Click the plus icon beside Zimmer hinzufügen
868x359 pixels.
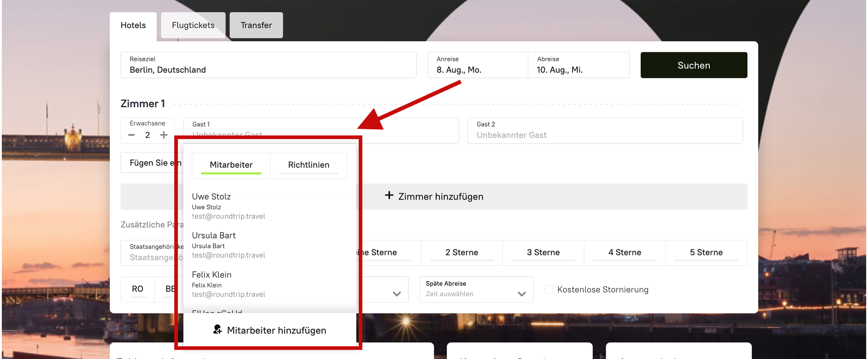point(389,196)
